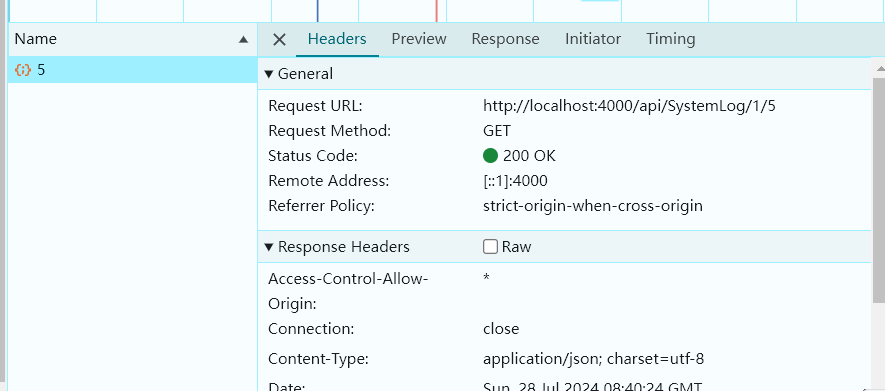Click the Status Code label
Screen dimensions: 885x391
313,156
